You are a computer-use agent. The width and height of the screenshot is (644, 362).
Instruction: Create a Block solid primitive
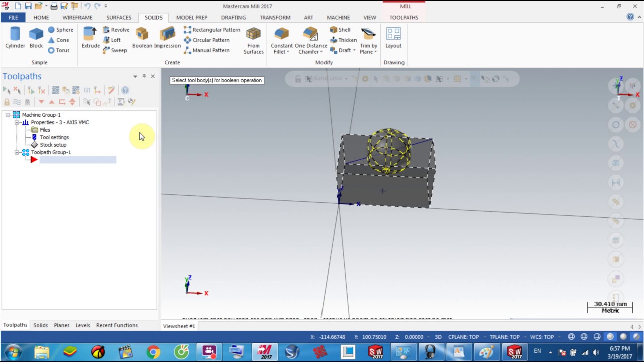tap(36, 38)
